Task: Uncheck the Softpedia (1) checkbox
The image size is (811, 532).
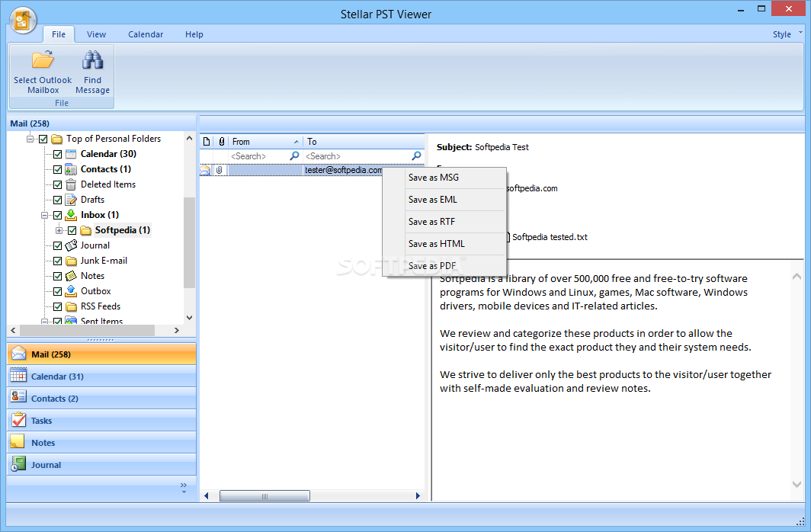Action: [x=72, y=231]
